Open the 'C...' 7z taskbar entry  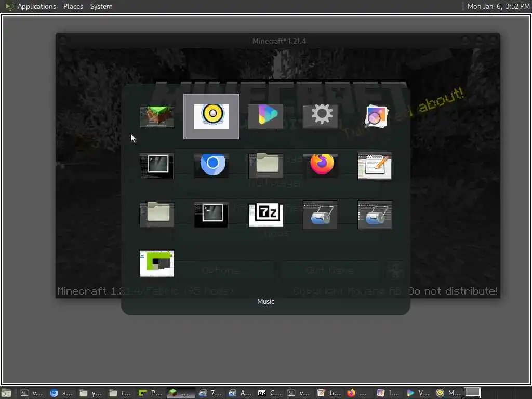pos(270,393)
